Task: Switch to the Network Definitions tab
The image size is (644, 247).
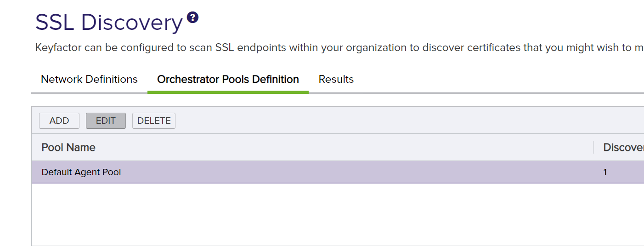Action: [89, 79]
